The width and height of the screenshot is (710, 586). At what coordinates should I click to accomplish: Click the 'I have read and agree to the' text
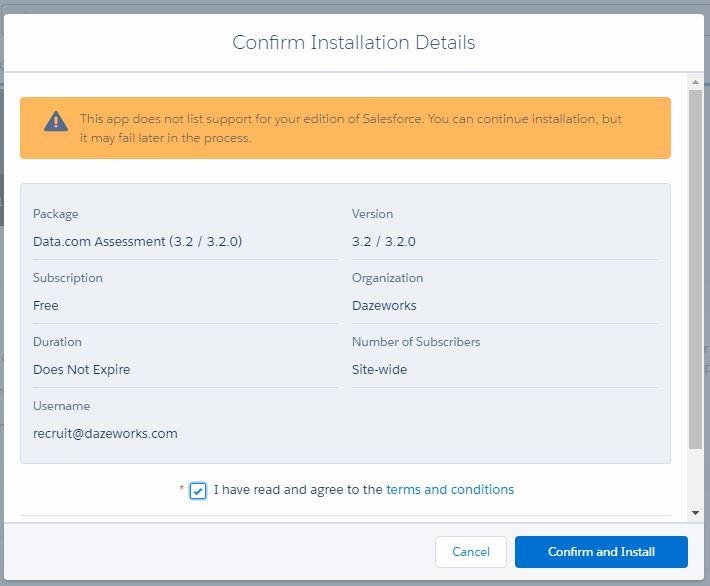click(x=298, y=490)
